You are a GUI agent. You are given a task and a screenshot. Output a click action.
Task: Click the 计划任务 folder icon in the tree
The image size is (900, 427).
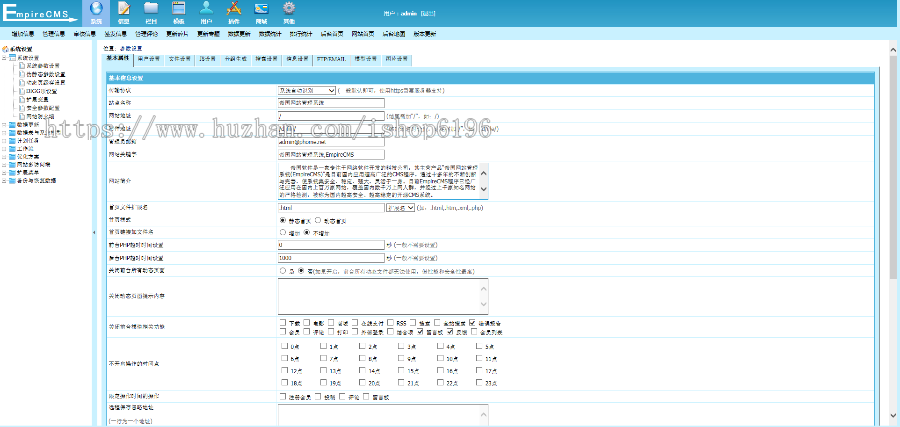click(x=13, y=140)
